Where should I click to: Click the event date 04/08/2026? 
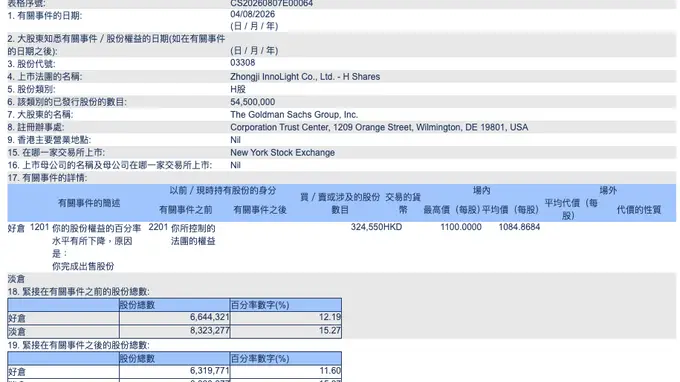pyautogui.click(x=252, y=14)
